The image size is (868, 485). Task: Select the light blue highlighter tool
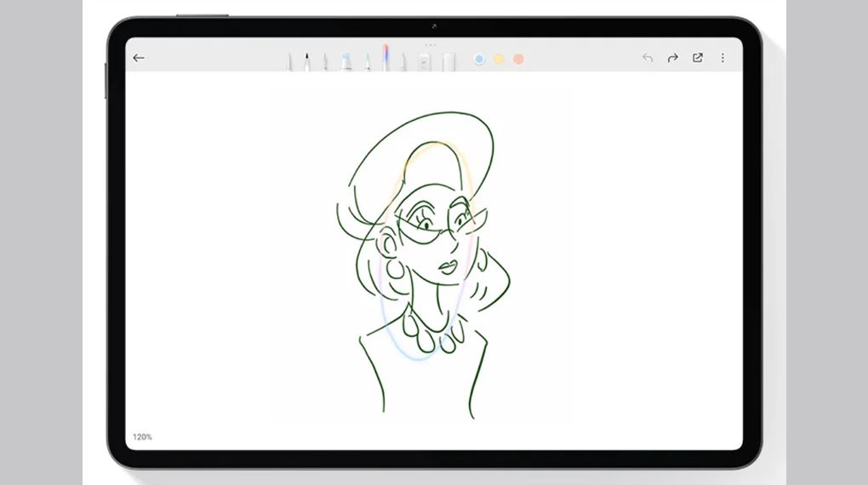pos(346,61)
